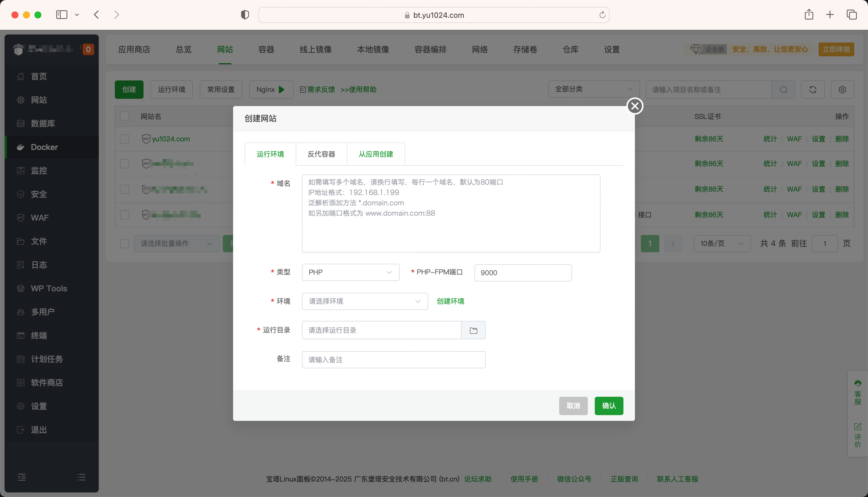Switch to 反代容器 tab
This screenshot has width=868, height=497.
pos(321,154)
